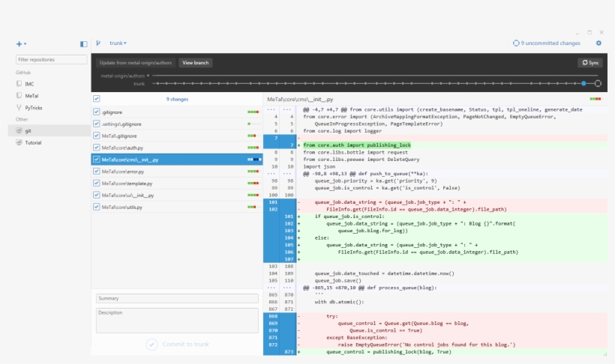The width and height of the screenshot is (615, 364).
Task: Uncheck the MeTal\core\cms\__init__.py checkbox
Action: [97, 160]
